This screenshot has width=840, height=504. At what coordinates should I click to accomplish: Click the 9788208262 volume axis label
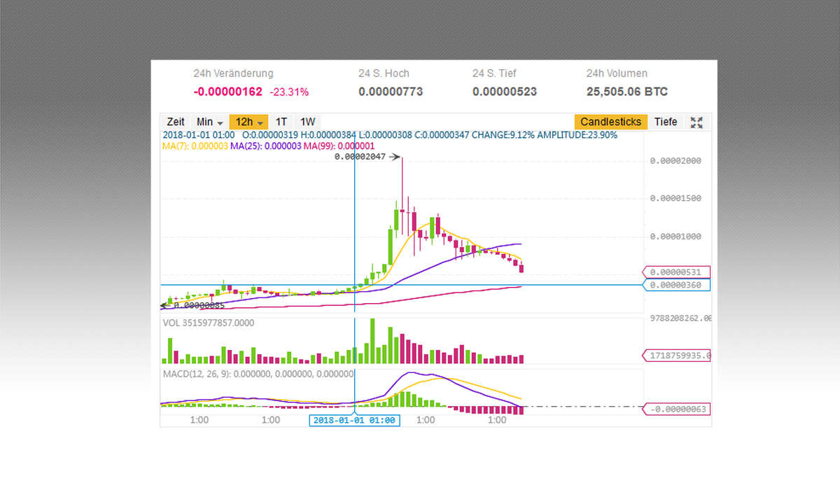680,318
